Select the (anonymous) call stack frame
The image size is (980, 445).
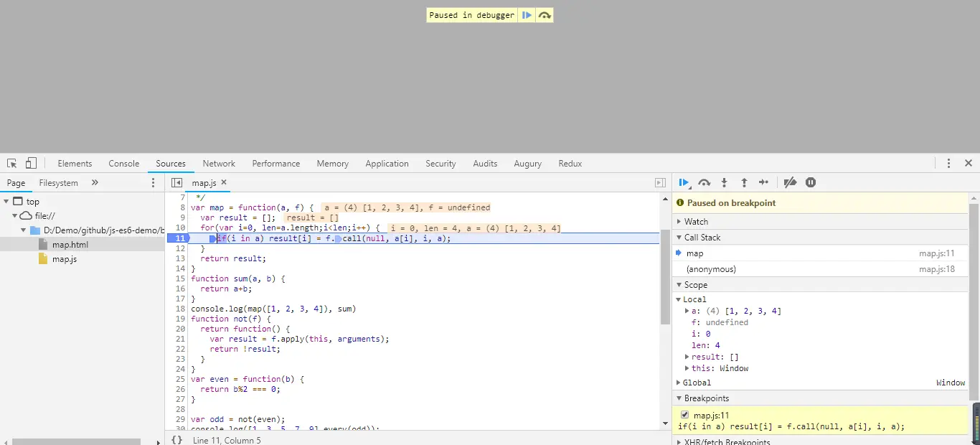tap(821, 269)
